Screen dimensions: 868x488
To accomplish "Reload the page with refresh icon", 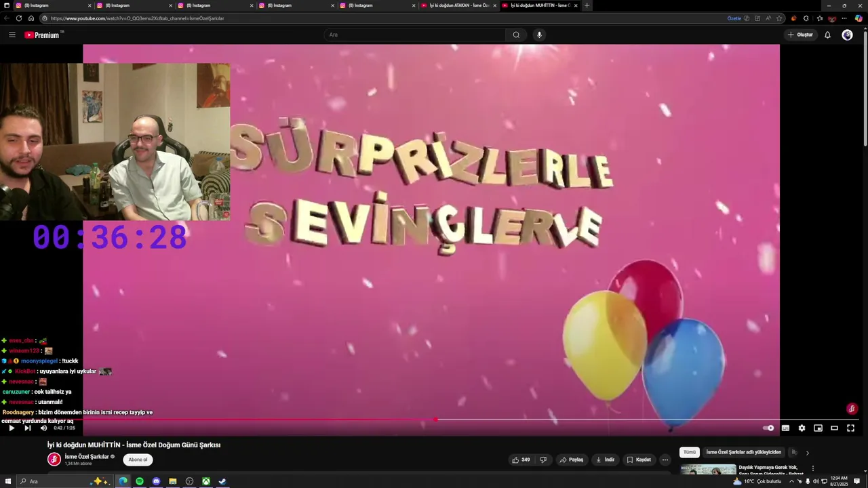I will (18, 18).
